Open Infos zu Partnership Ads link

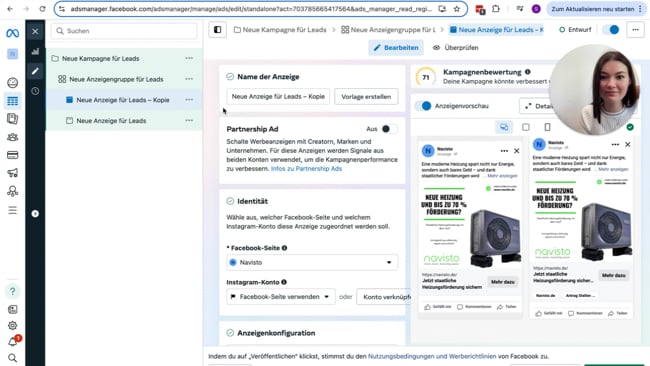click(306, 169)
